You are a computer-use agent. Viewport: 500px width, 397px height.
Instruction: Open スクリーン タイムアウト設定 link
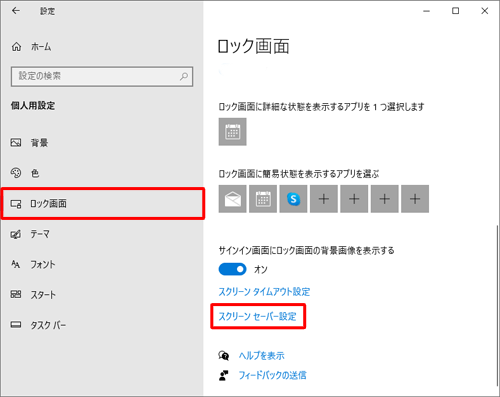pyautogui.click(x=264, y=292)
